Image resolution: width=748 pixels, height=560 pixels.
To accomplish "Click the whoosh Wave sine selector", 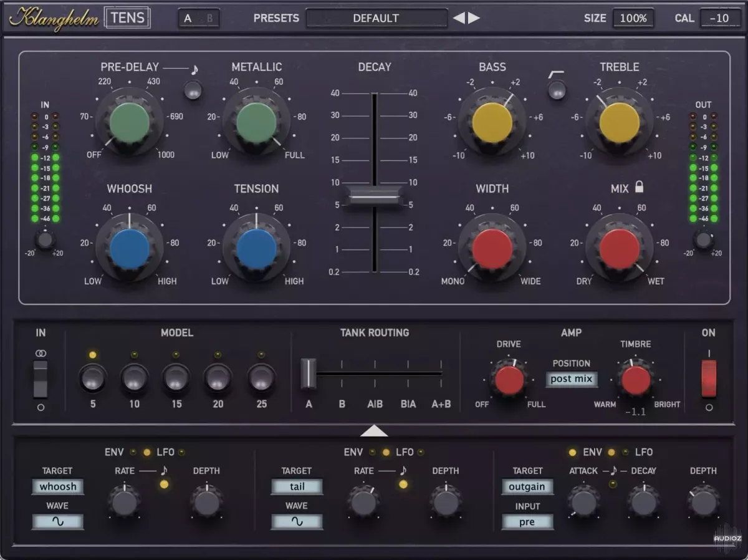I will click(58, 521).
